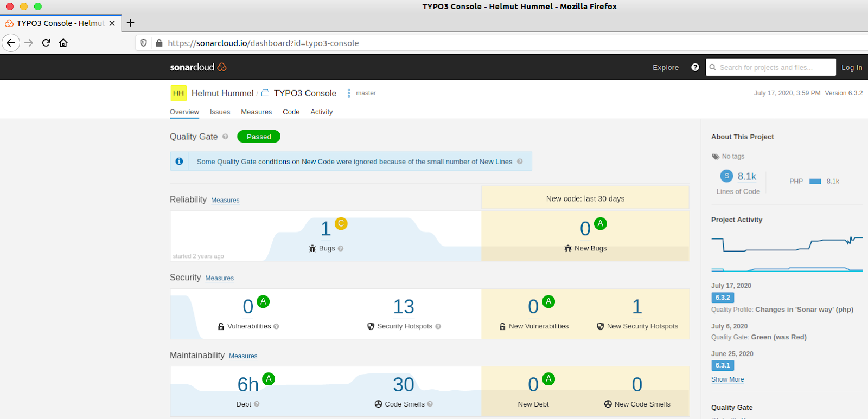Click the HH organization avatar

(178, 93)
